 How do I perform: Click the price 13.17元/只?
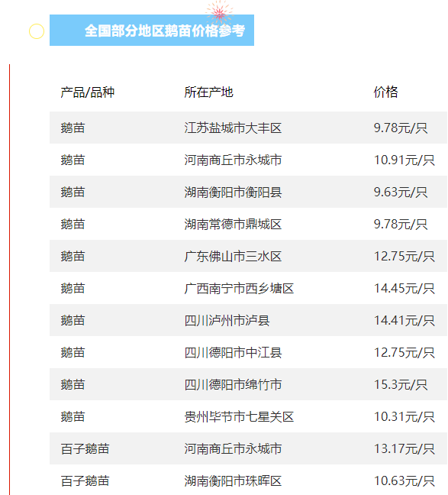pos(404,449)
